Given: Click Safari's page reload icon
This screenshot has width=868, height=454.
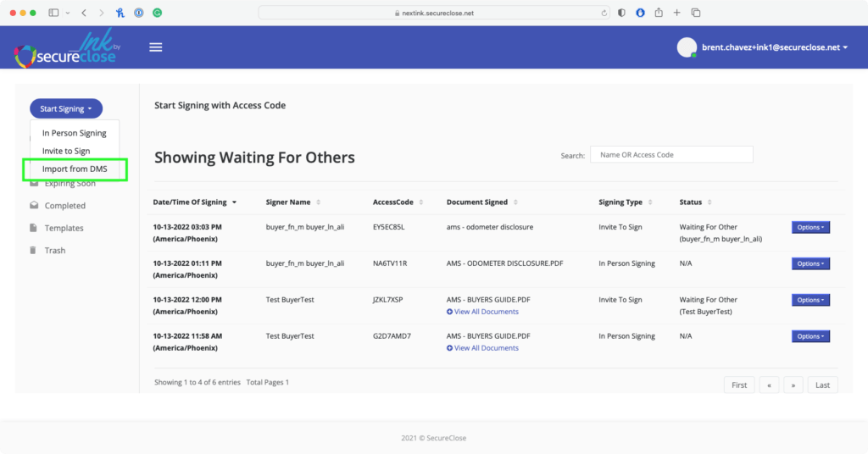Looking at the screenshot, I should (604, 14).
